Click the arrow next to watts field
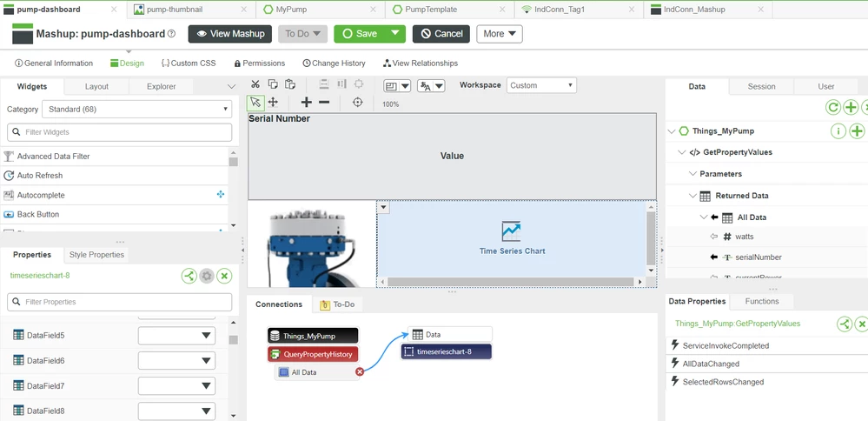The width and height of the screenshot is (868, 421). [x=713, y=237]
